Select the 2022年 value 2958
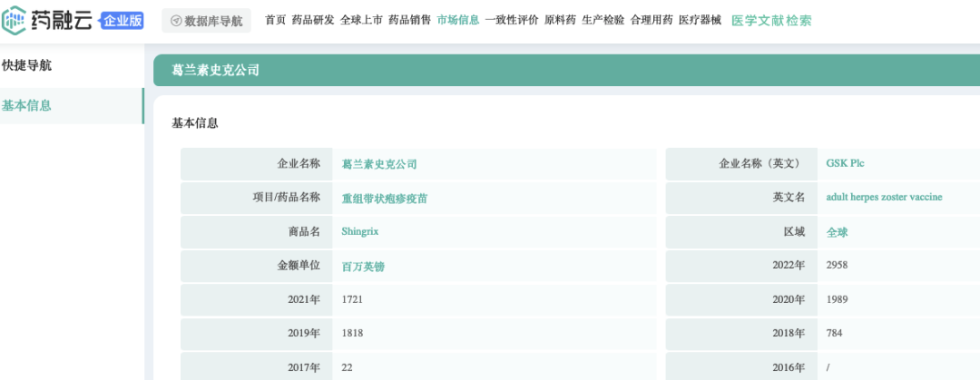This screenshot has width=980, height=380. coord(837,265)
